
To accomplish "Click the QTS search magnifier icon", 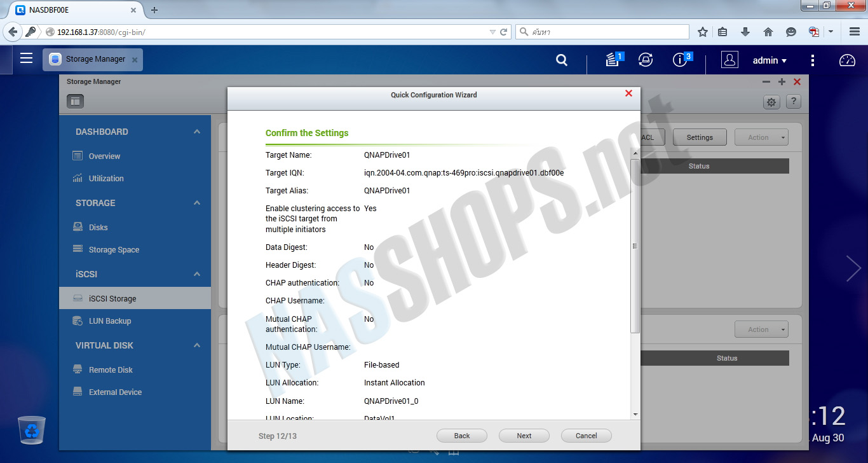I will pos(562,60).
